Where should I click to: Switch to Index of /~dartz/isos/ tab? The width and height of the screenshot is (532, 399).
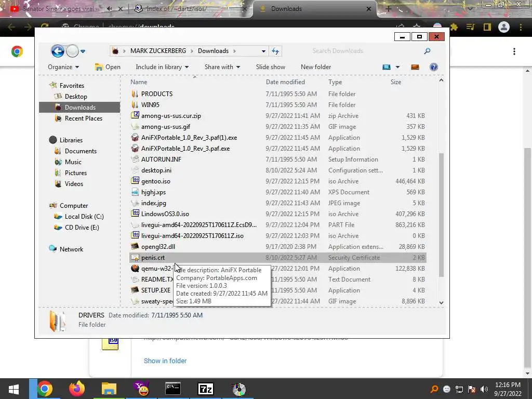point(190,9)
